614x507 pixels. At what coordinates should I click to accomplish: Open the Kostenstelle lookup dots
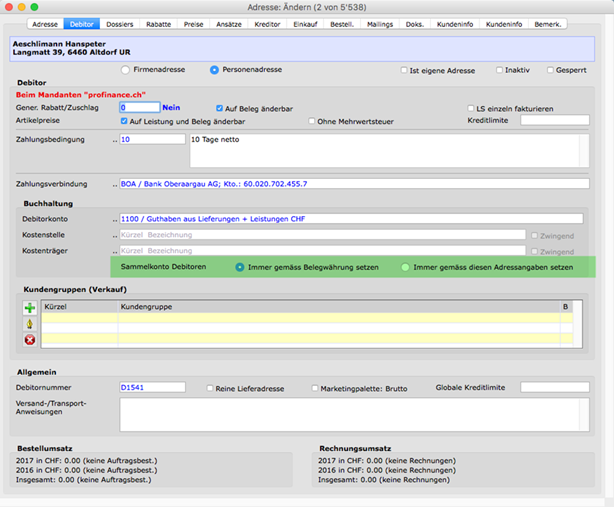(114, 236)
